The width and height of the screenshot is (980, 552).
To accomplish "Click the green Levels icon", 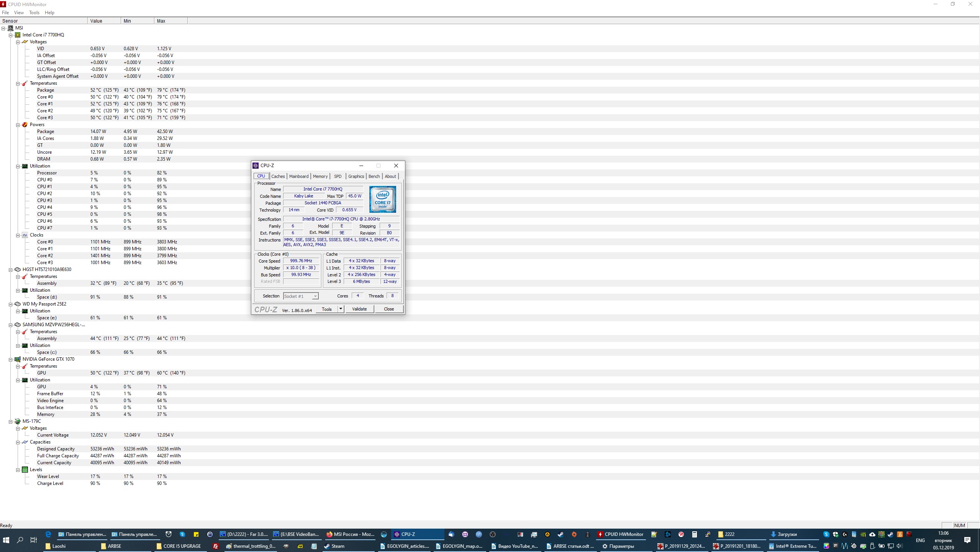I will pos(25,470).
